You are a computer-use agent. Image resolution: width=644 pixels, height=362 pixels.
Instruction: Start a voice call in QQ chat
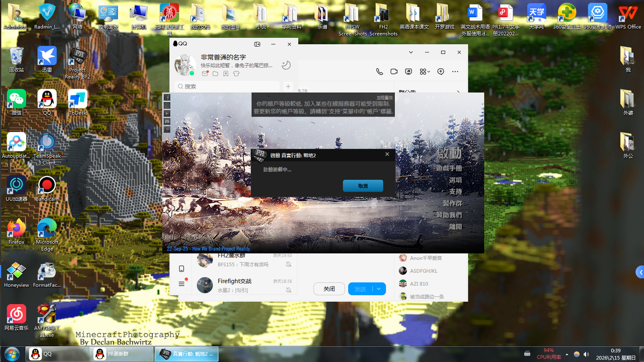coord(379,71)
